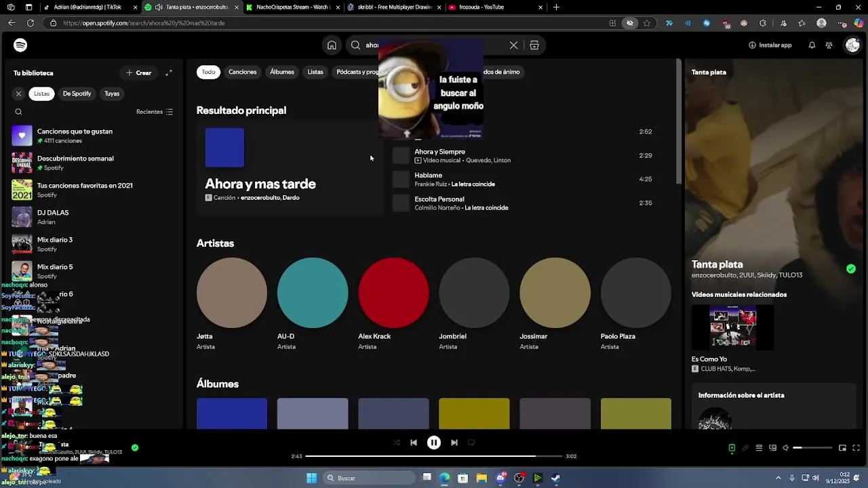Skip to next track
This screenshot has width=868, height=488.
click(x=454, y=443)
